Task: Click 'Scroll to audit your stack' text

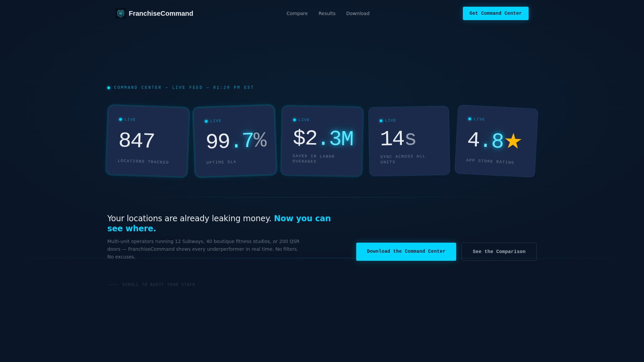Action: coord(159,285)
